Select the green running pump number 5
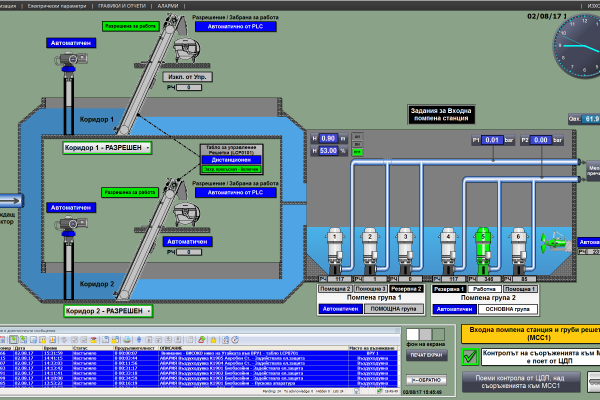Image resolution: width=600 pixels, height=400 pixels. click(x=483, y=250)
